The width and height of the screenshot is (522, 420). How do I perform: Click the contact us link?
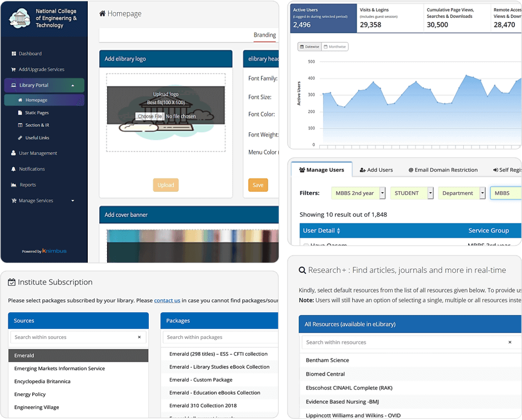[167, 301]
